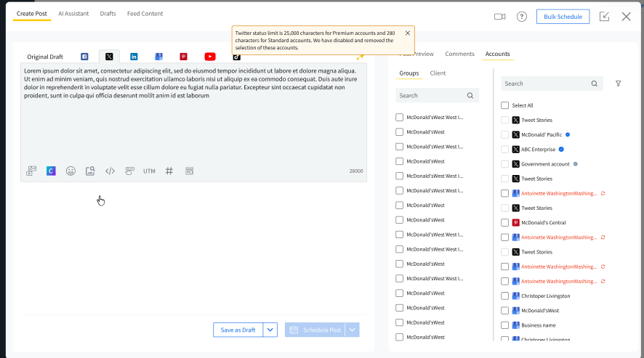644x358 pixels.
Task: Open the accounts filter funnel icon
Action: click(618, 84)
